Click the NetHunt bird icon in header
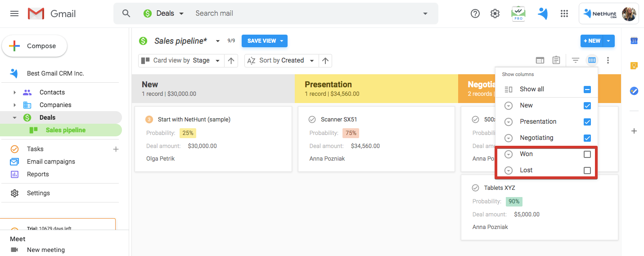Screen dimensions: 644x256 point(543,13)
